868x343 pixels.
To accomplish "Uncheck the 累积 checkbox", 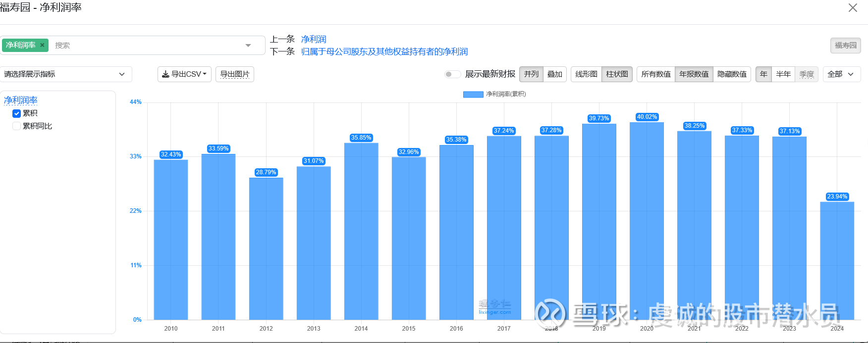I will click(16, 113).
